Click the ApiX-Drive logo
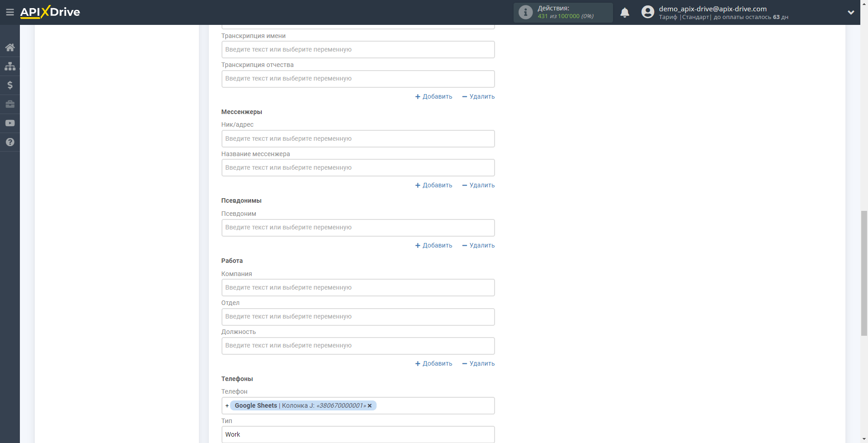 point(50,12)
